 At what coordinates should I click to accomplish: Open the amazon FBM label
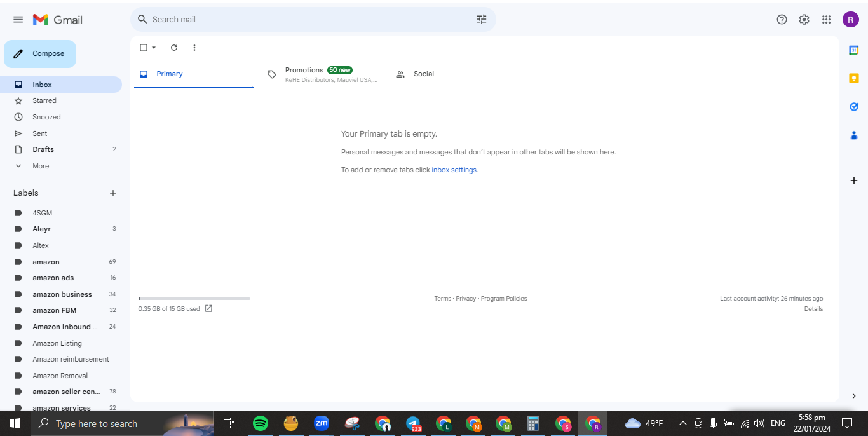(61, 310)
